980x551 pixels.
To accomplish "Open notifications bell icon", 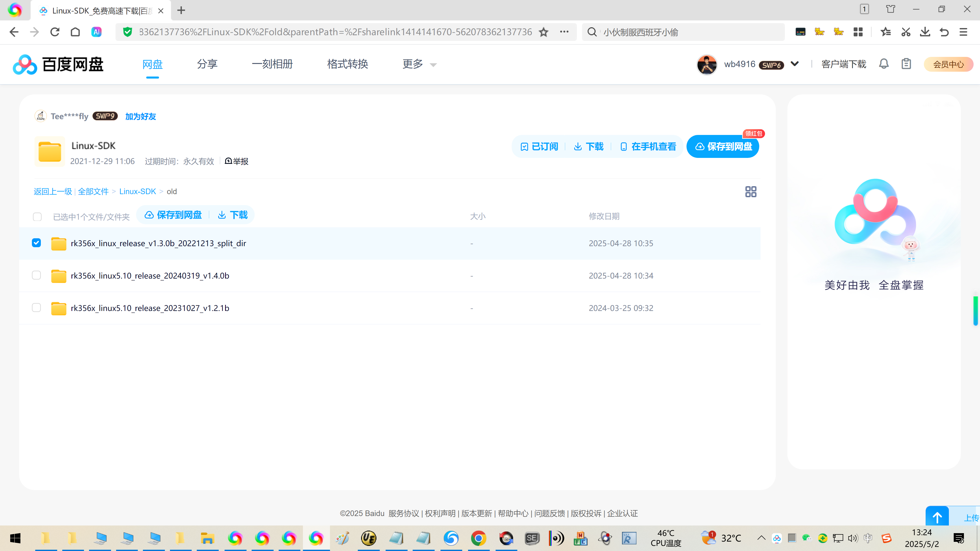I will click(x=883, y=64).
